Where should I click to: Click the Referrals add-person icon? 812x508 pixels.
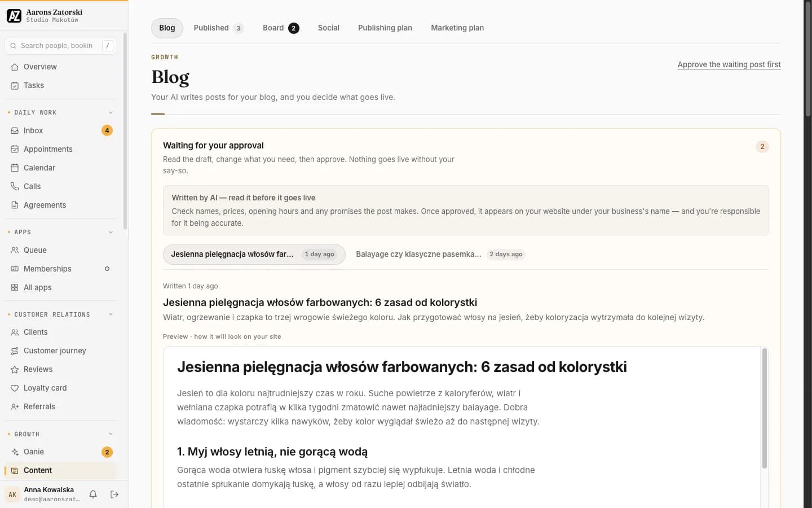[x=15, y=406]
